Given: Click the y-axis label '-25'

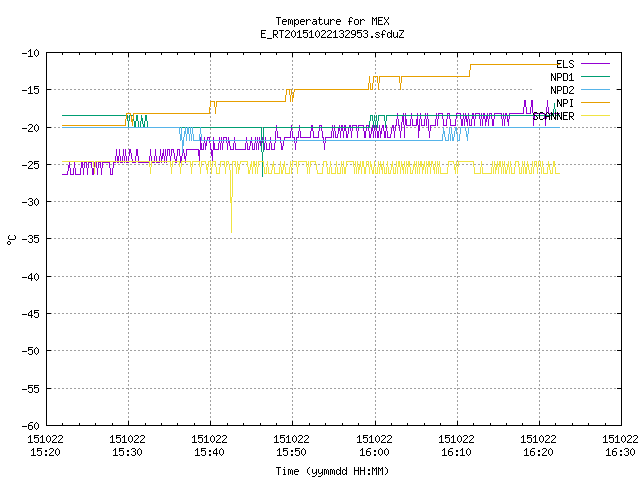Looking at the screenshot, I should 31,165.
